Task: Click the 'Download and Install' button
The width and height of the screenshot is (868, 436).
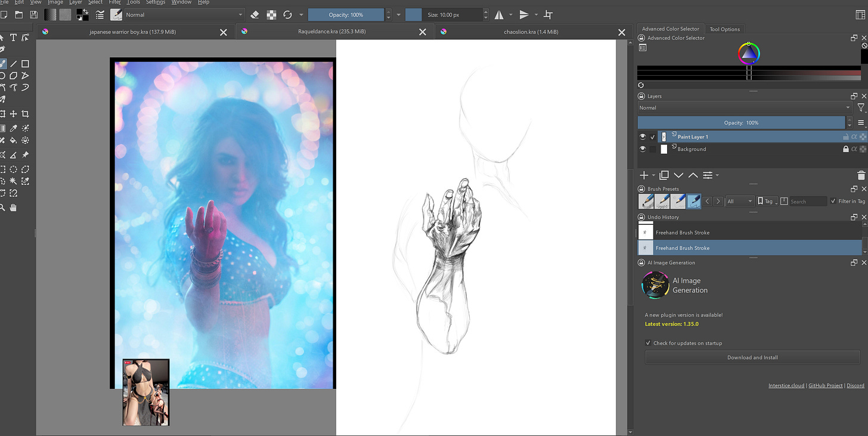Action: tap(752, 357)
